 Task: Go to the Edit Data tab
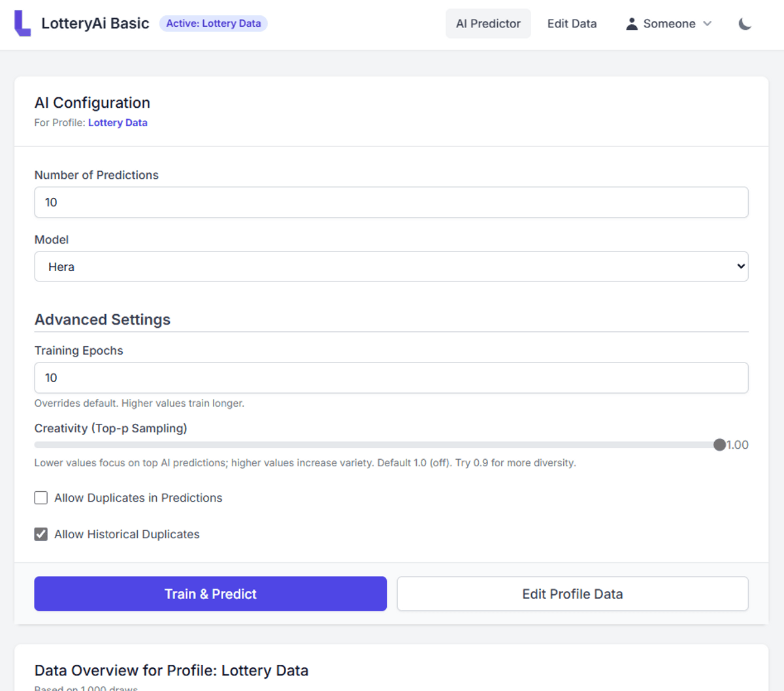[572, 24]
